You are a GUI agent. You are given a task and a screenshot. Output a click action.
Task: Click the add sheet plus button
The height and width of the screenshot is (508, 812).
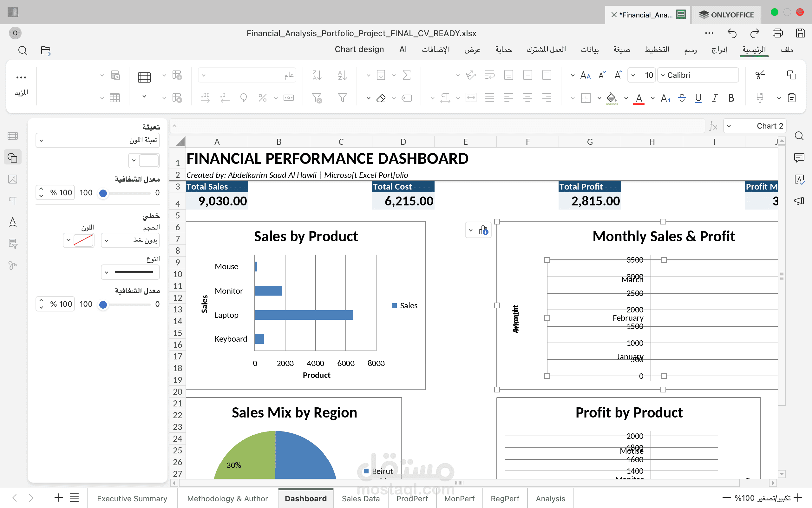[59, 498]
